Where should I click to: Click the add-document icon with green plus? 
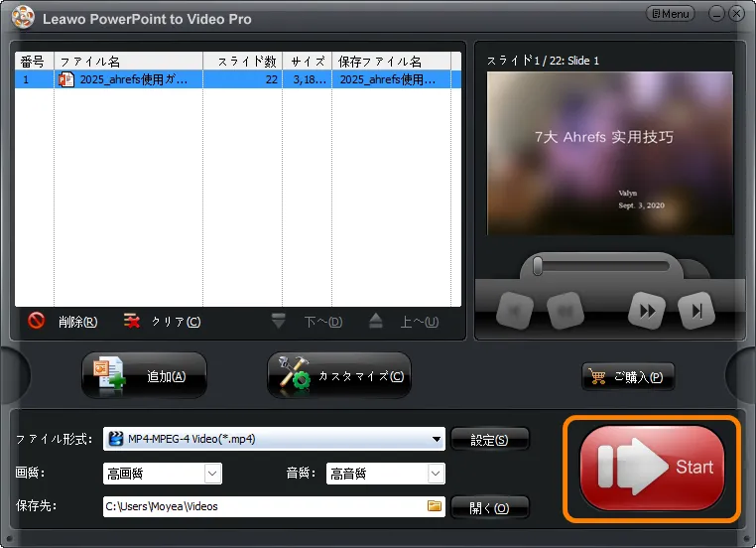coord(109,375)
